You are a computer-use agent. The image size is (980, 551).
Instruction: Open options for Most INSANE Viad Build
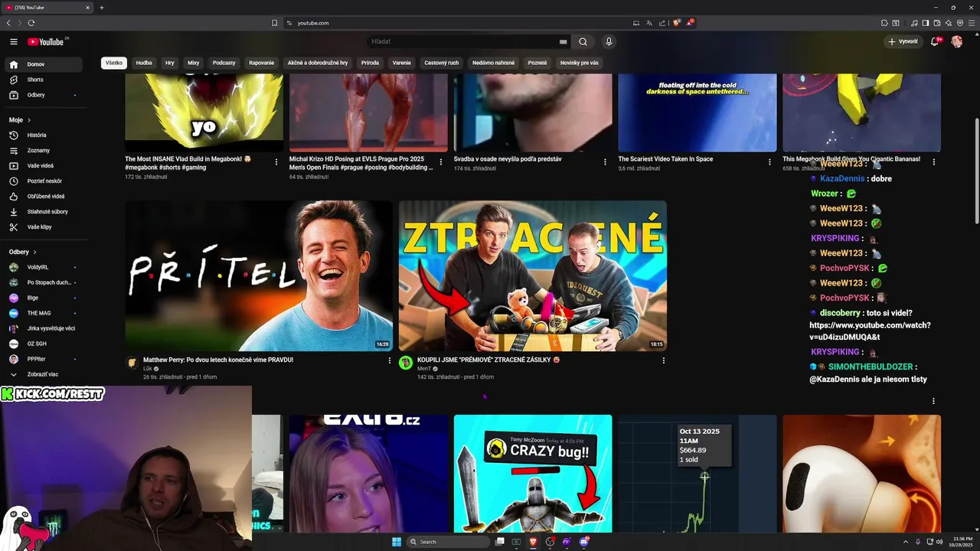tap(276, 161)
